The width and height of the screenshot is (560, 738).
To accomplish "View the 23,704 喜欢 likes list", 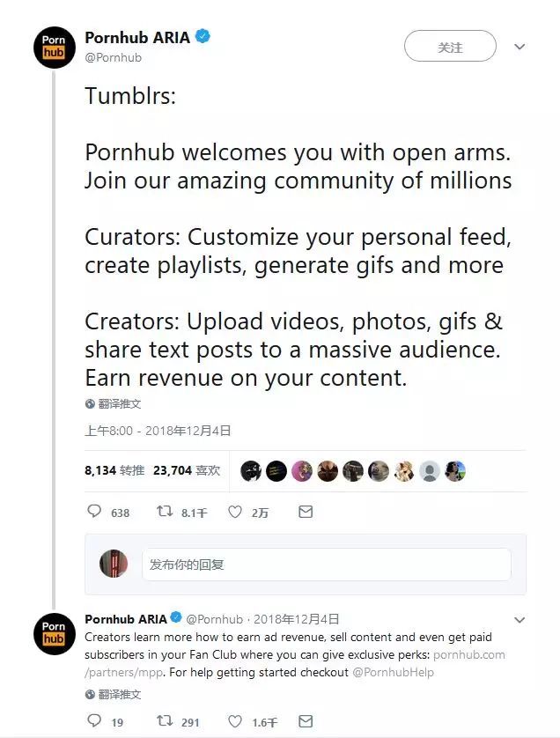I will pyautogui.click(x=187, y=470).
